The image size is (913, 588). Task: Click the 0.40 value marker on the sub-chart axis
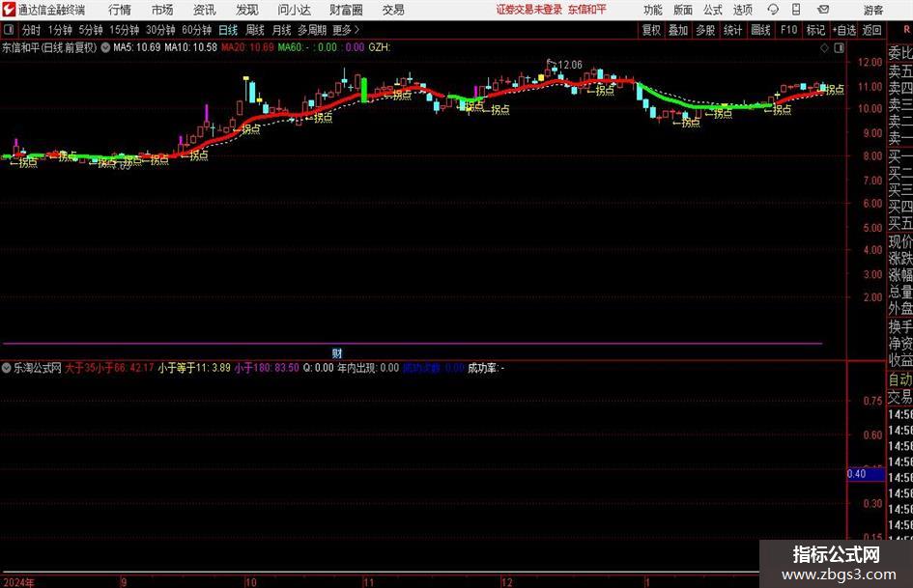pos(866,474)
